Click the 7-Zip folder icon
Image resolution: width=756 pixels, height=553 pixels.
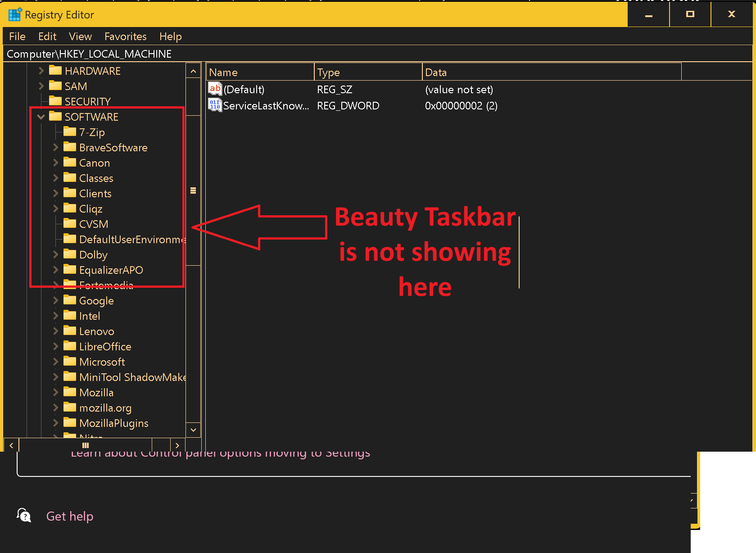(x=70, y=131)
